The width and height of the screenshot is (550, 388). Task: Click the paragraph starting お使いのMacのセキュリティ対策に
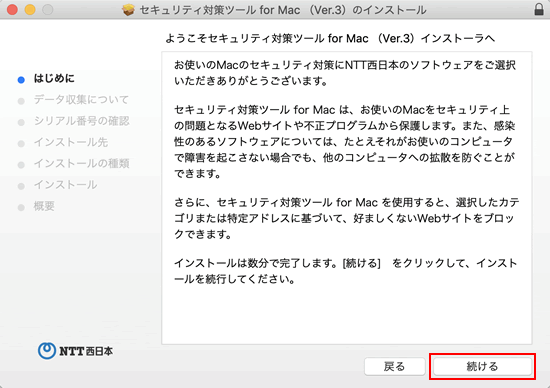(x=345, y=73)
